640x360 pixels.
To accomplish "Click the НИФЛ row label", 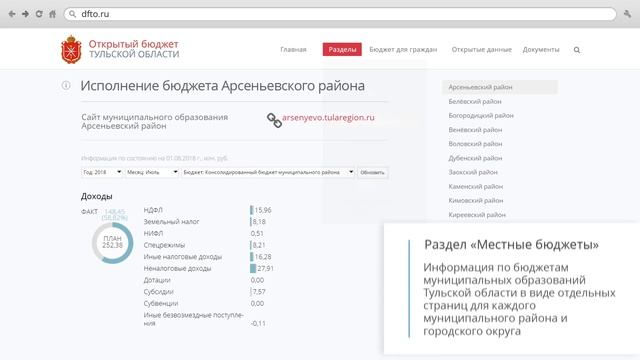I will click(153, 233).
